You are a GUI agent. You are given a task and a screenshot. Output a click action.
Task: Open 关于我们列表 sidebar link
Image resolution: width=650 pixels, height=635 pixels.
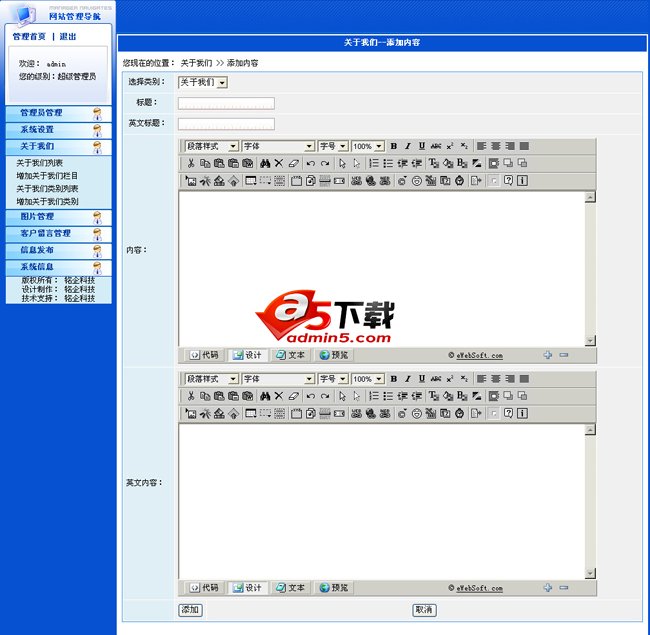click(x=40, y=163)
